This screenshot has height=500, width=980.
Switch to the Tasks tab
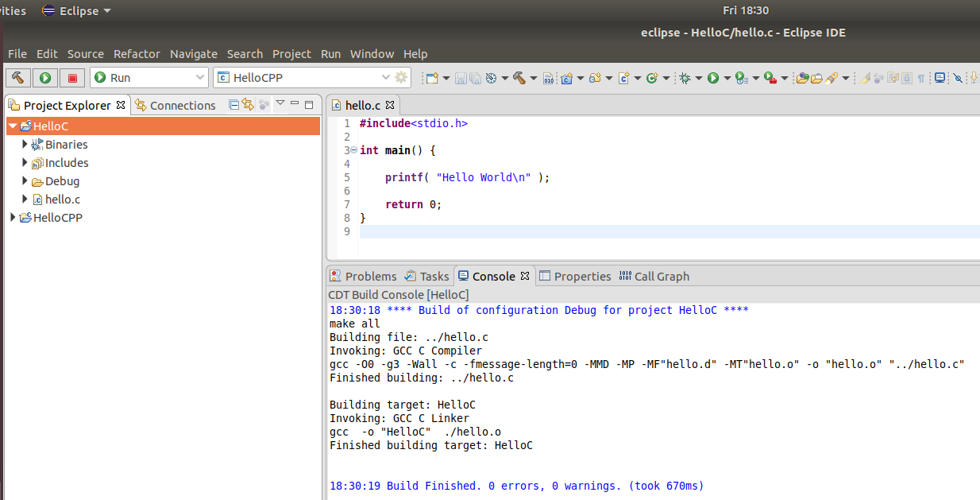tap(427, 276)
